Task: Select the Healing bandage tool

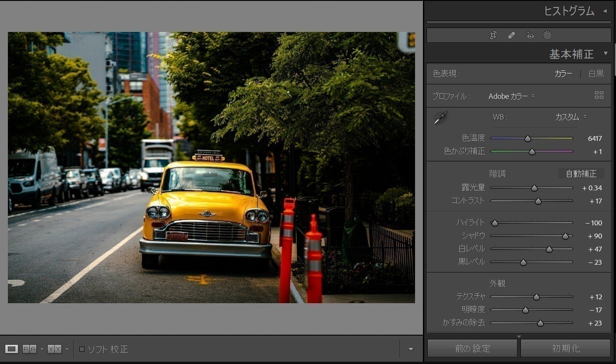Action: click(511, 35)
